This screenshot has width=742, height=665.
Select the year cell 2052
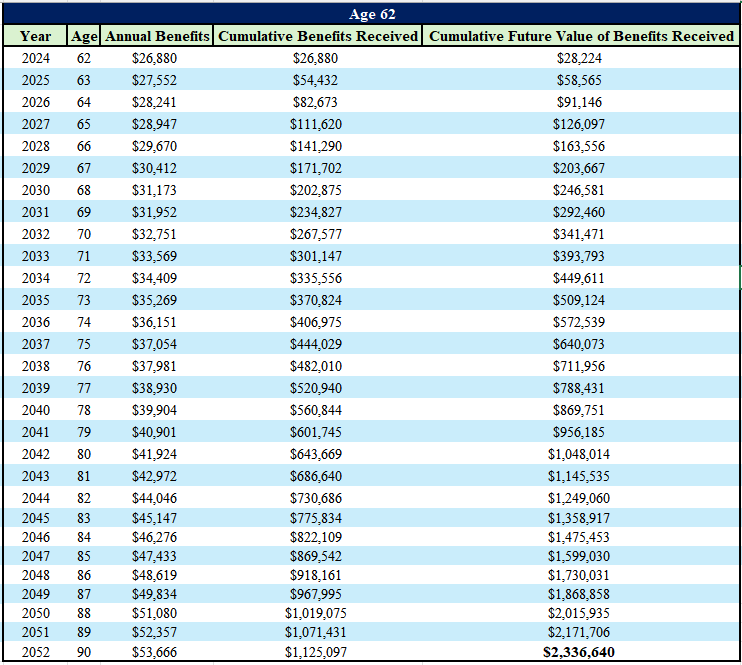tap(35, 652)
